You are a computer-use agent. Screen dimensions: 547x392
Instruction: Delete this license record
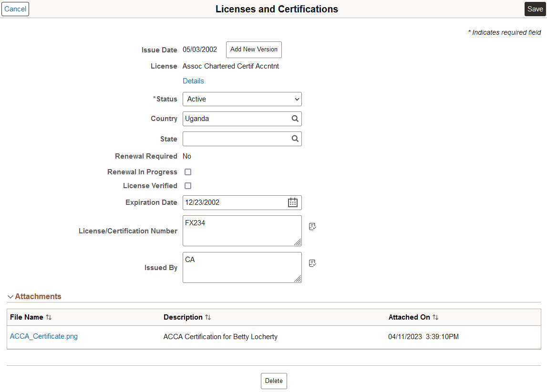tap(274, 381)
